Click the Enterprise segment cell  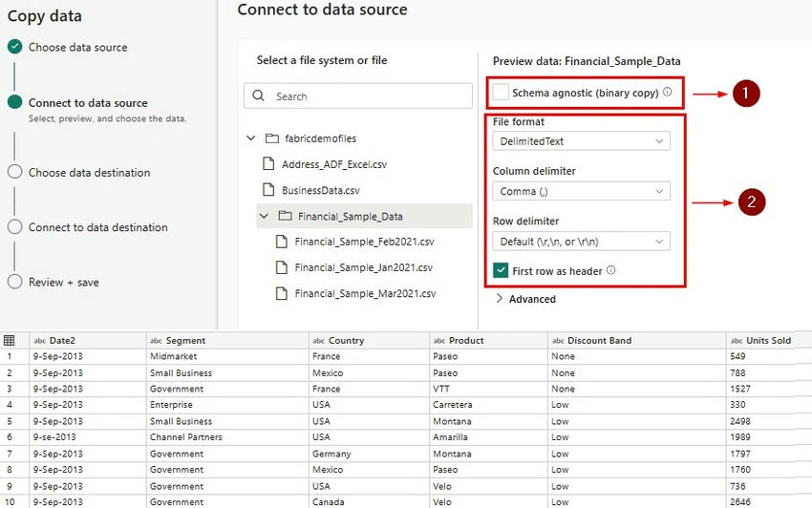tap(227, 405)
